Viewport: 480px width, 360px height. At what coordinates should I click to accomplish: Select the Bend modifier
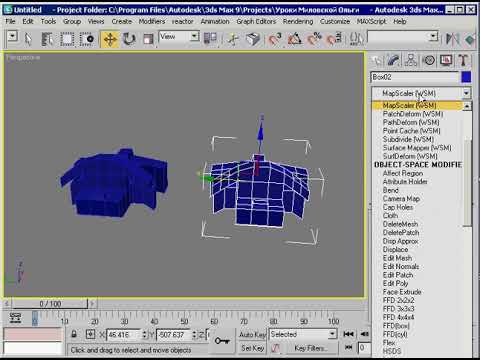[391, 190]
